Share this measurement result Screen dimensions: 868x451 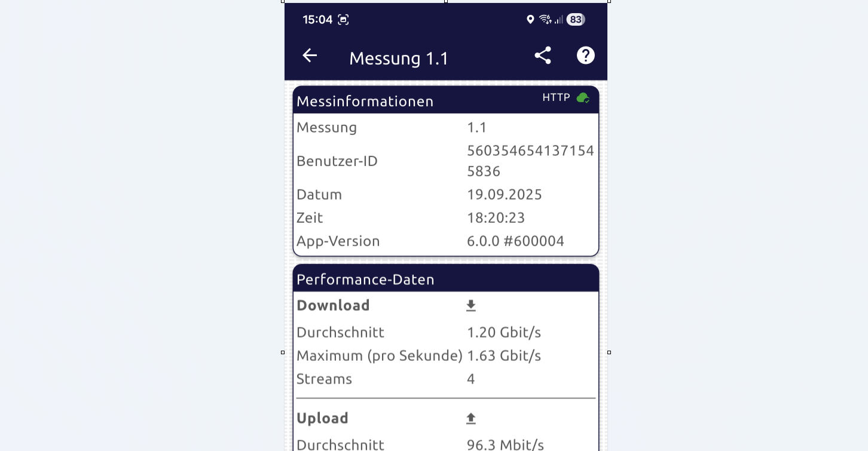(x=542, y=56)
